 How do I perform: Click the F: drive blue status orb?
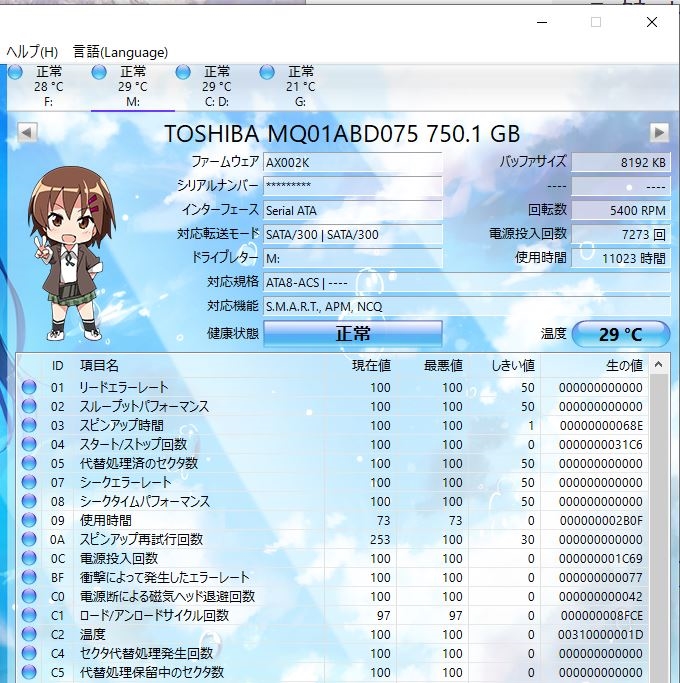pyautogui.click(x=15, y=72)
